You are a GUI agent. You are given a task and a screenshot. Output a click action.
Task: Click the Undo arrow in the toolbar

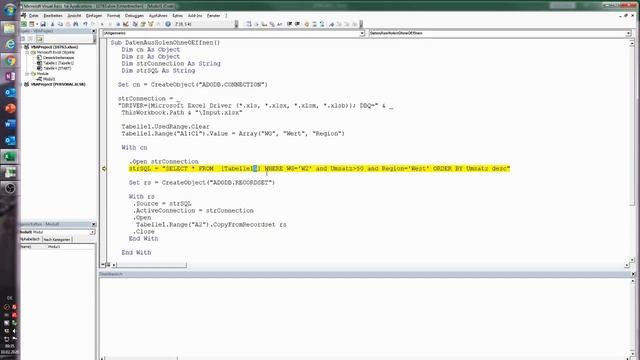click(x=85, y=24)
